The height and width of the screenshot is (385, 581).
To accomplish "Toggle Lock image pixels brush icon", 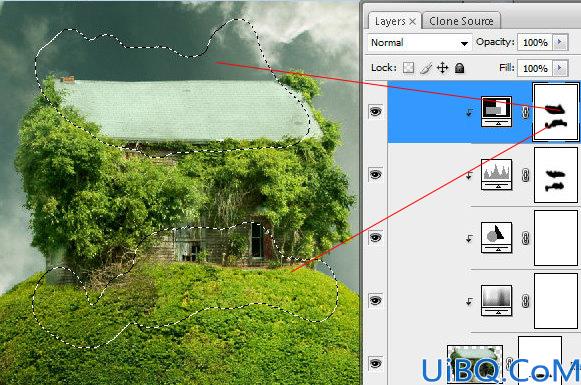I will coord(426,68).
